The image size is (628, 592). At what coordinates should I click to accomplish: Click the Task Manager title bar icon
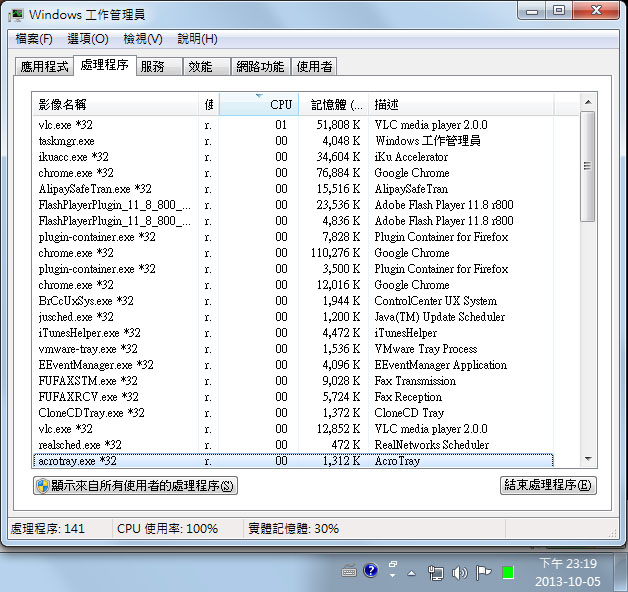point(17,15)
